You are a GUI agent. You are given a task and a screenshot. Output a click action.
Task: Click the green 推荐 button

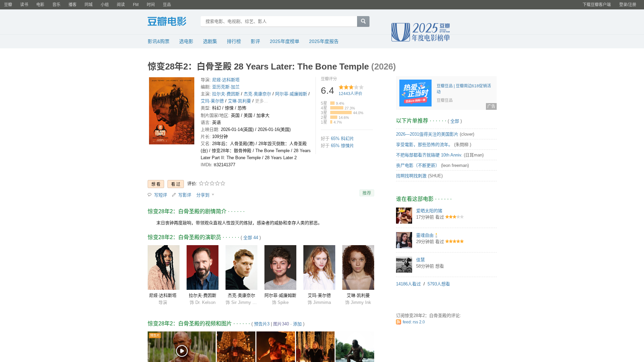tap(367, 193)
